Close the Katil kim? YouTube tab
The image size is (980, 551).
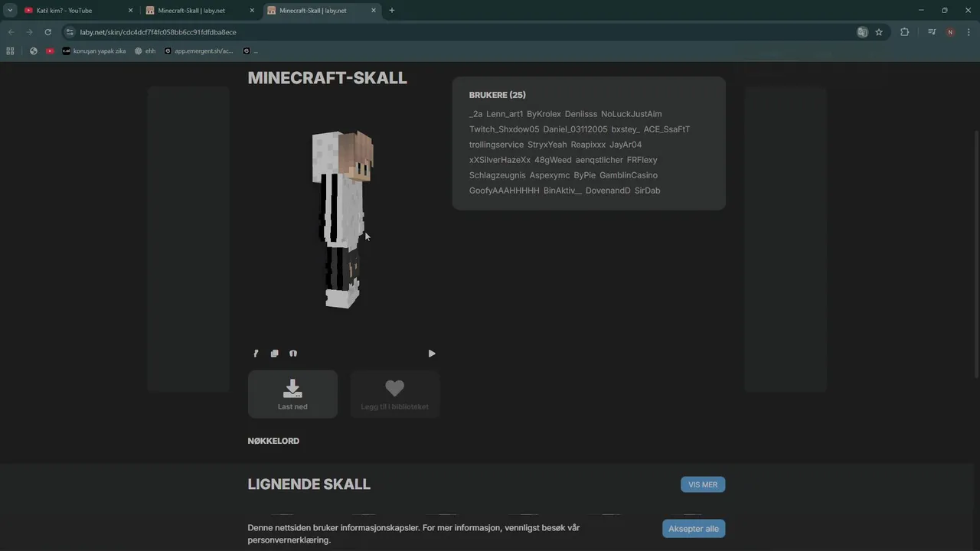130,11
